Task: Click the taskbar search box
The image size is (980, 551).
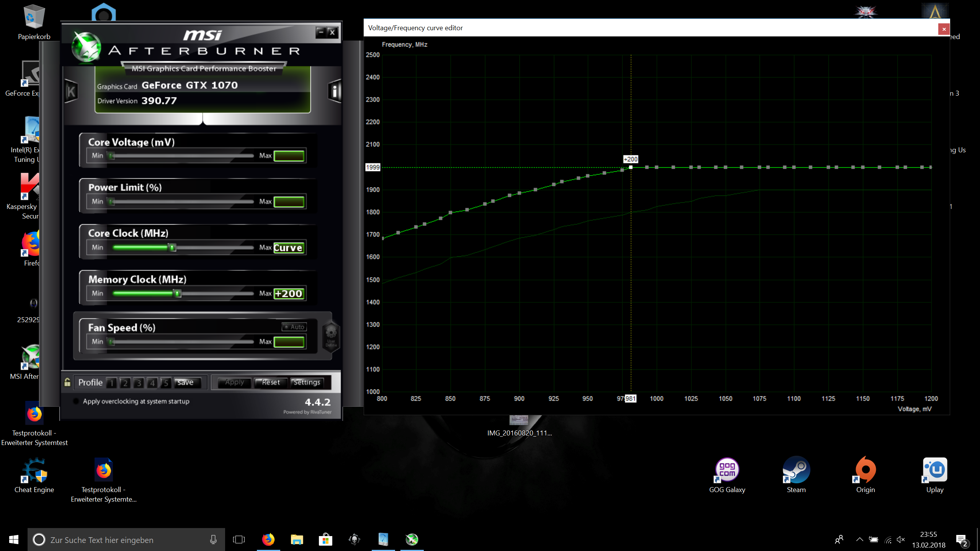Action: [126, 540]
